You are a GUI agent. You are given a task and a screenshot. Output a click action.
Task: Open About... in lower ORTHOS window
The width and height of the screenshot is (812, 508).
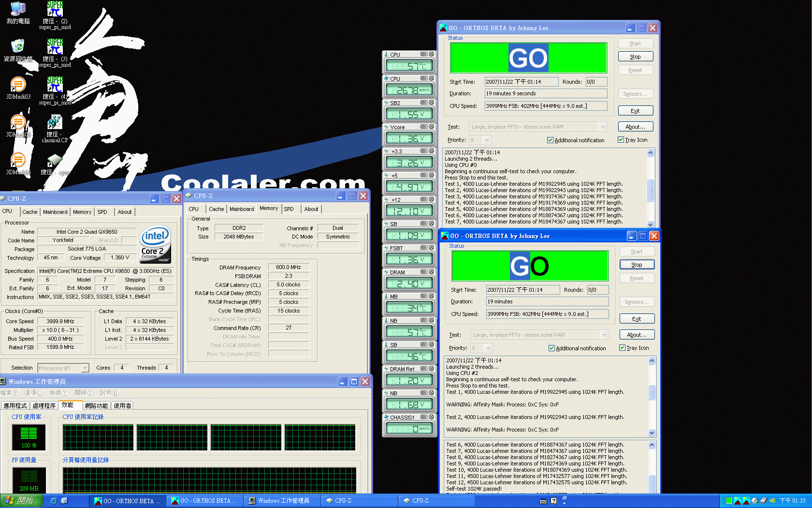pyautogui.click(x=637, y=335)
